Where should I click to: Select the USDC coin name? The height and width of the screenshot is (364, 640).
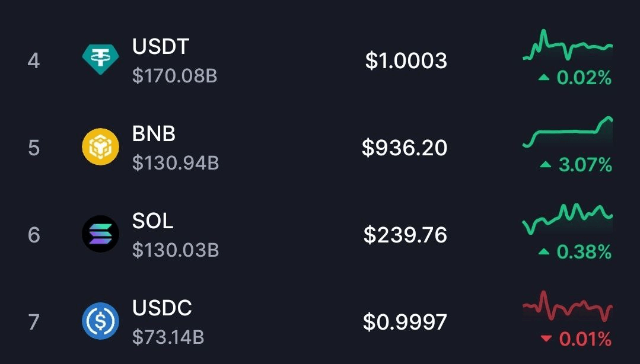(x=162, y=308)
